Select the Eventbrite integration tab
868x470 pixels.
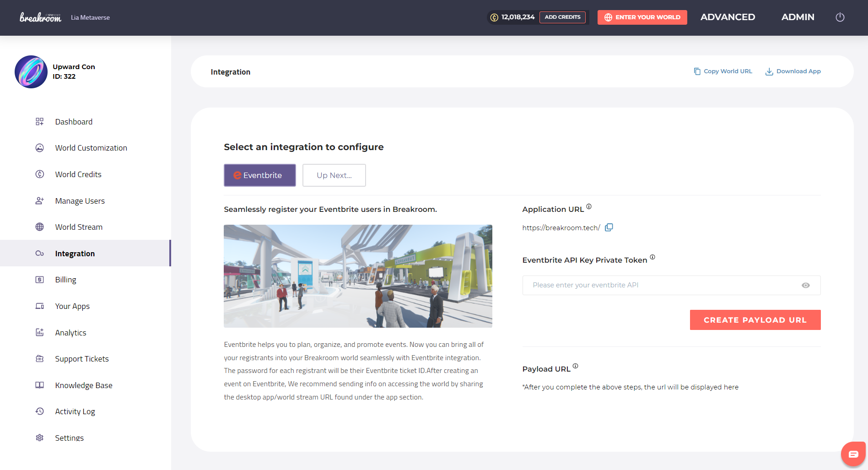click(x=260, y=175)
